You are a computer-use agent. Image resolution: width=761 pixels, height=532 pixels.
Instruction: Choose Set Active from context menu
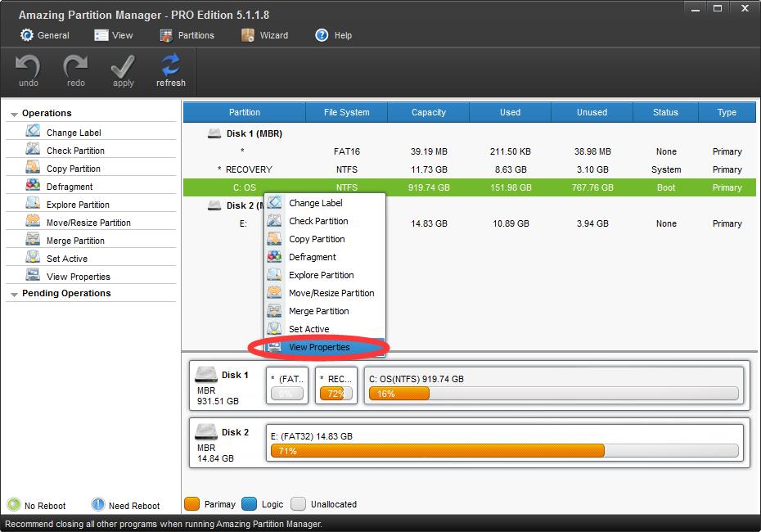point(325,329)
